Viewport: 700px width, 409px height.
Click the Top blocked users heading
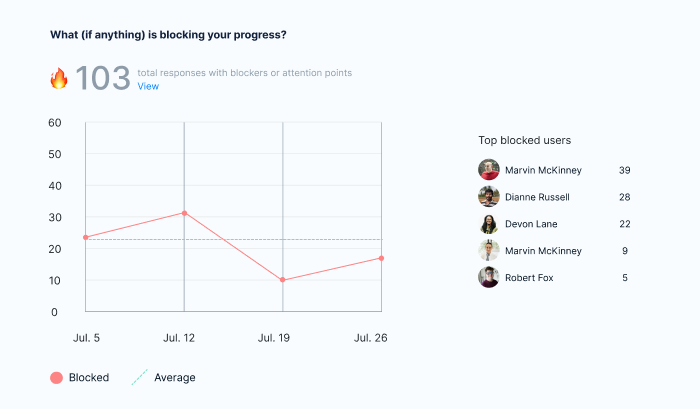[x=524, y=141]
